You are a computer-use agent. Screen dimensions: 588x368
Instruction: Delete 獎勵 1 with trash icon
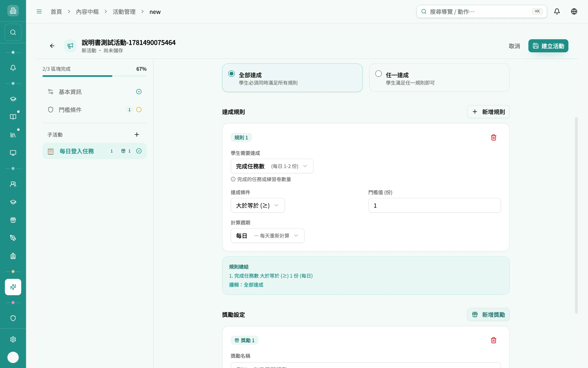pos(493,340)
